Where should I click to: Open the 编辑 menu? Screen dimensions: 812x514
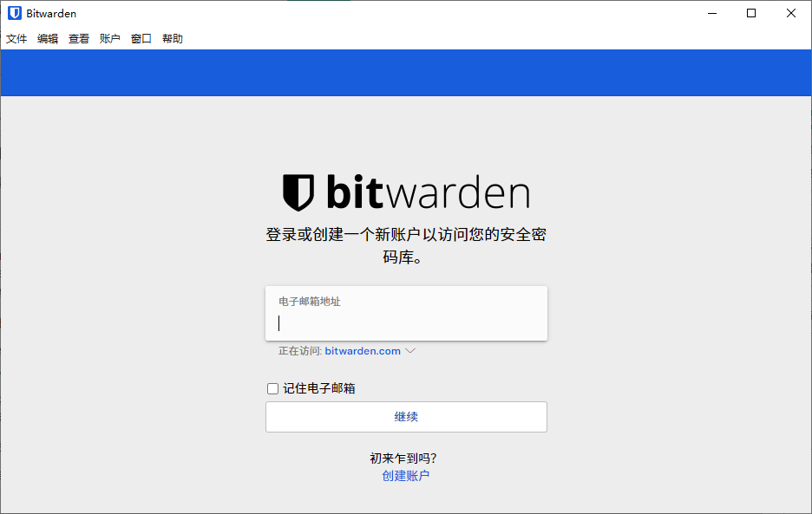(48, 39)
